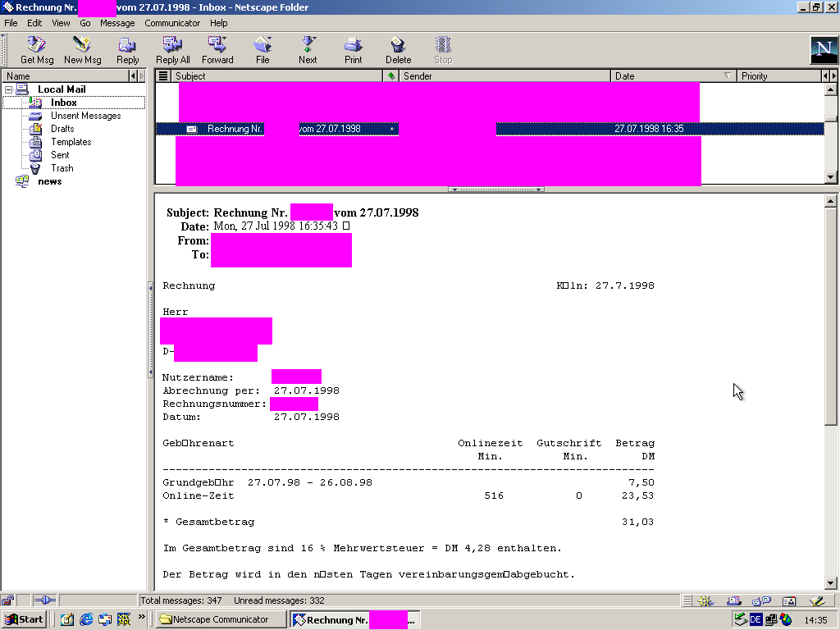Screen dimensions: 840x630
Task: Delete the selected message
Action: coord(398,50)
